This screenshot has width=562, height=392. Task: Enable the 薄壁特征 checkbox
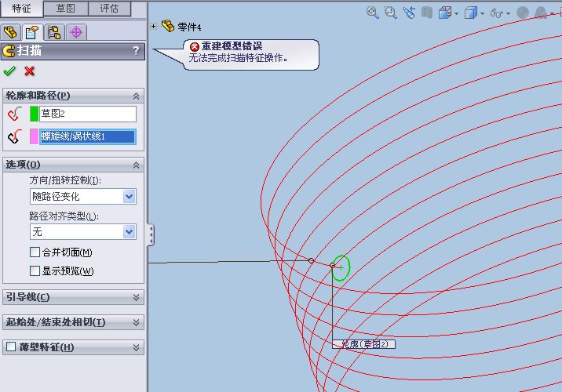coord(11,347)
